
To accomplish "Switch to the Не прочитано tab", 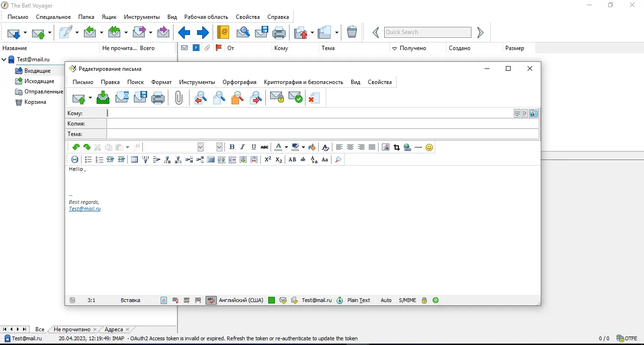I will click(72, 329).
